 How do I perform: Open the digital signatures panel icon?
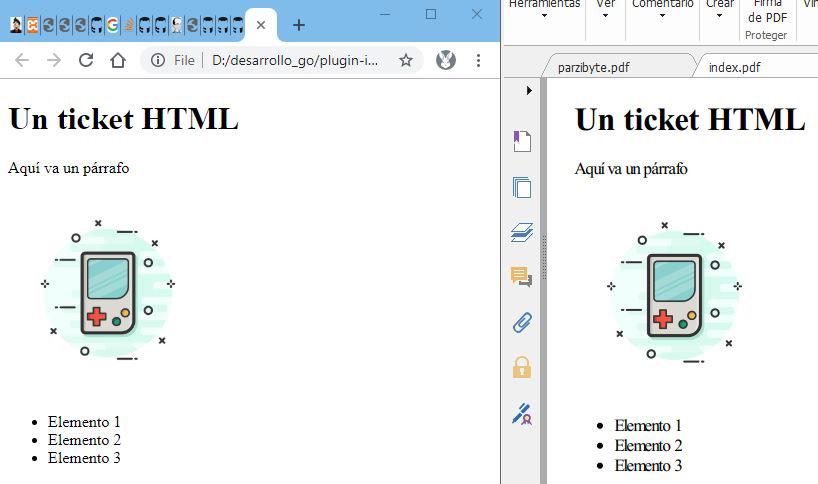[x=522, y=413]
